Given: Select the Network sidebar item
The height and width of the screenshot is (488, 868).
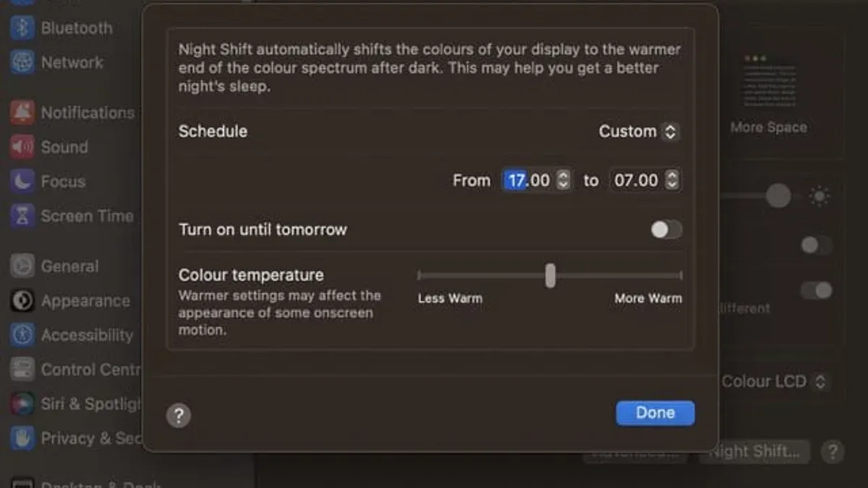Looking at the screenshot, I should (x=72, y=62).
